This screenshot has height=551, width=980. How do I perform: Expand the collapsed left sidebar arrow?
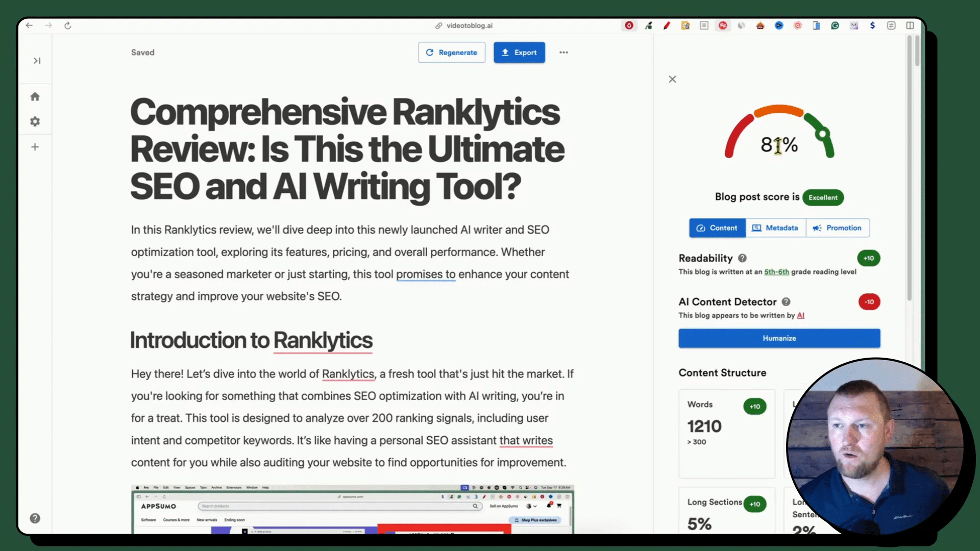tap(37, 61)
